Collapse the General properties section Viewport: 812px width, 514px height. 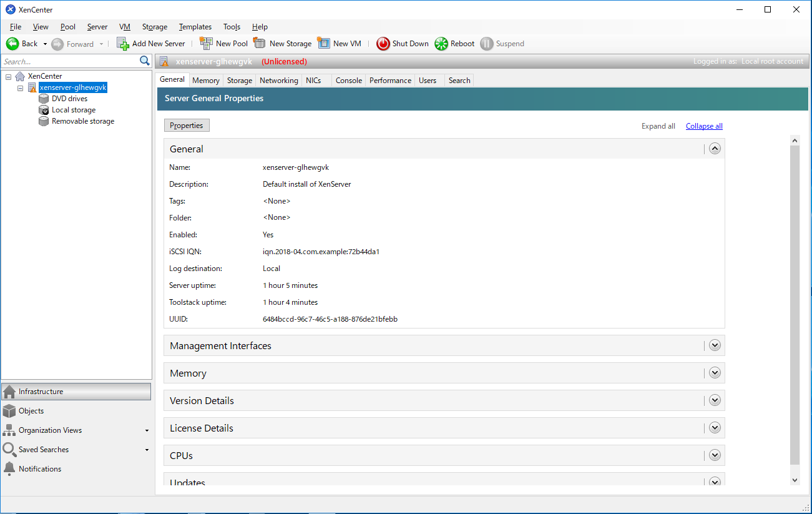[x=714, y=148]
